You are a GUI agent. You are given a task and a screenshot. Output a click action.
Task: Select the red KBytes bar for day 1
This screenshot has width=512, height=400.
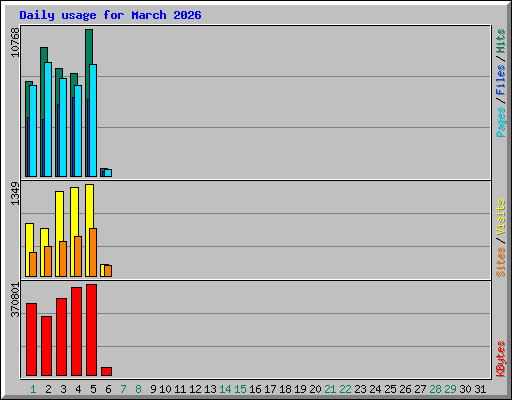tap(31, 339)
